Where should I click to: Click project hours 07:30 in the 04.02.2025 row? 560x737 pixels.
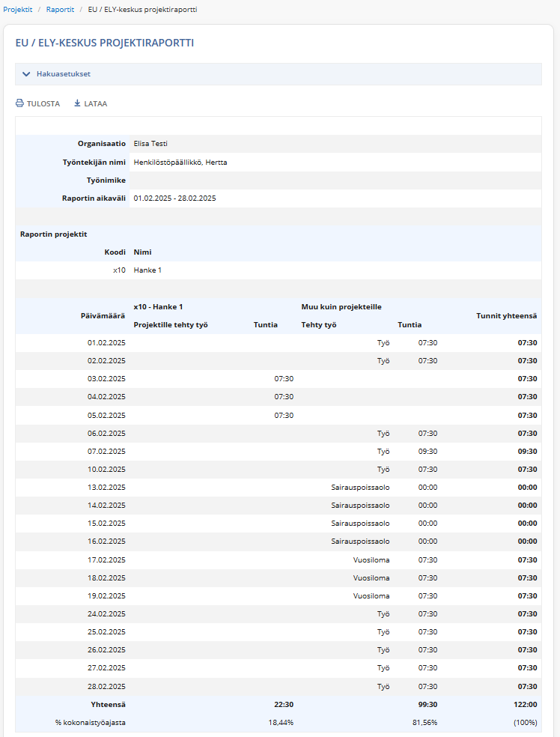pos(284,397)
